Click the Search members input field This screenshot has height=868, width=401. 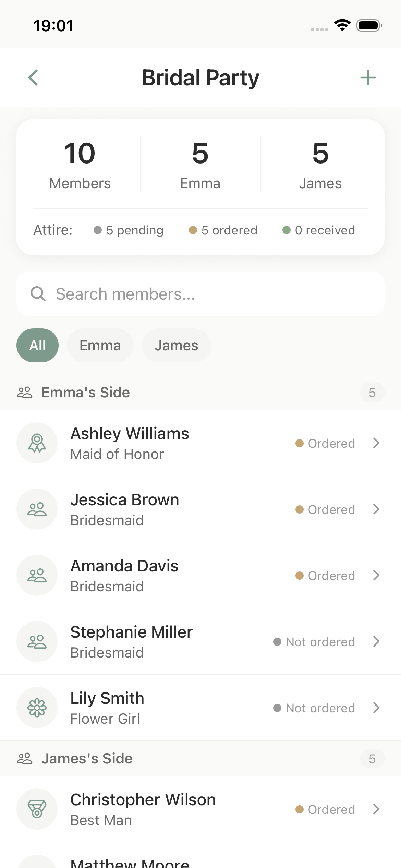tap(206, 294)
